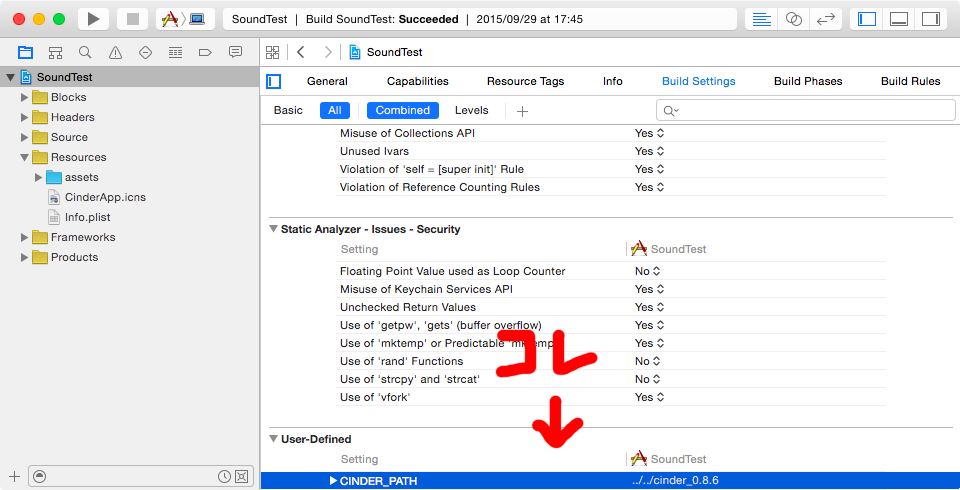960x490 pixels.
Task: Expand the CINDER_PATH setting
Action: pos(333,481)
